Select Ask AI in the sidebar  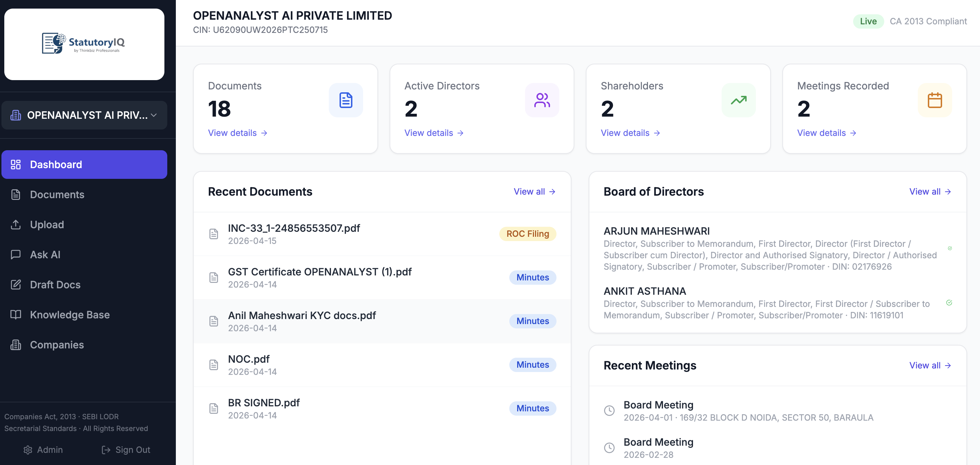[84, 255]
